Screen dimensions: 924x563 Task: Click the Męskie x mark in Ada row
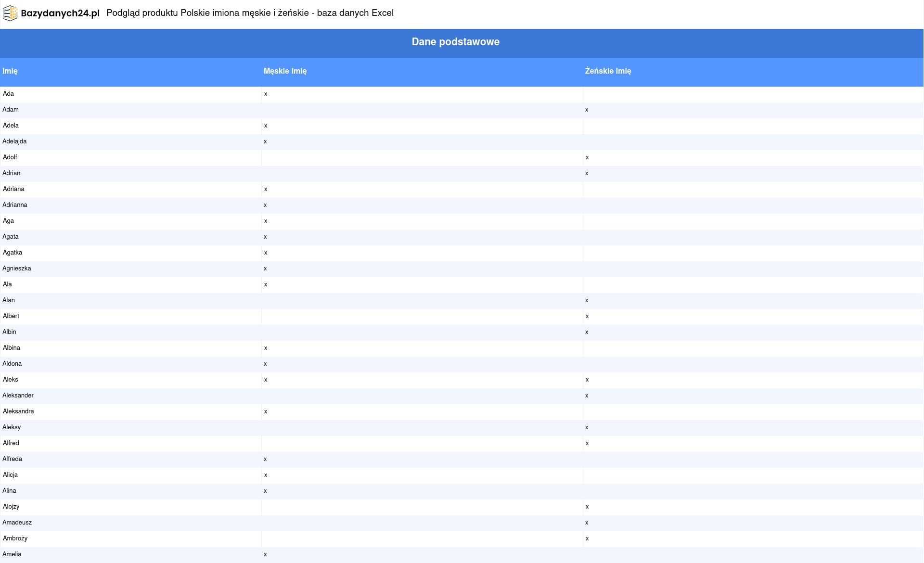[x=266, y=94]
